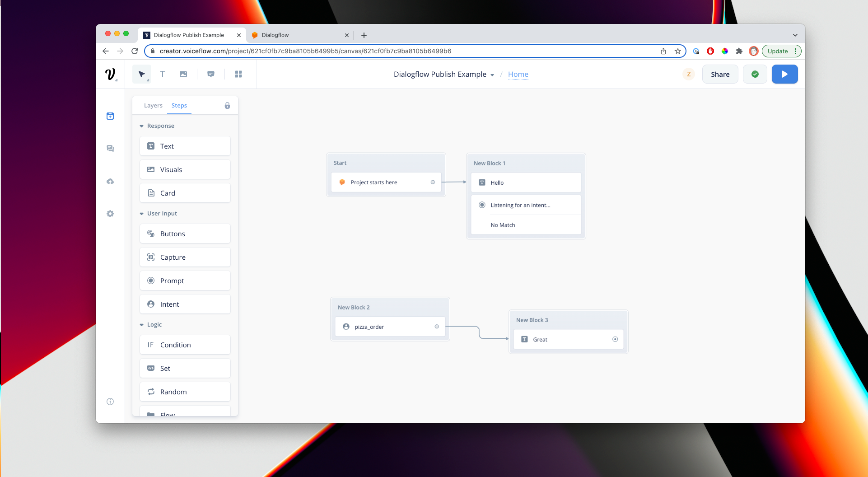868x477 pixels.
Task: Open the info help icon
Action: coord(110,402)
